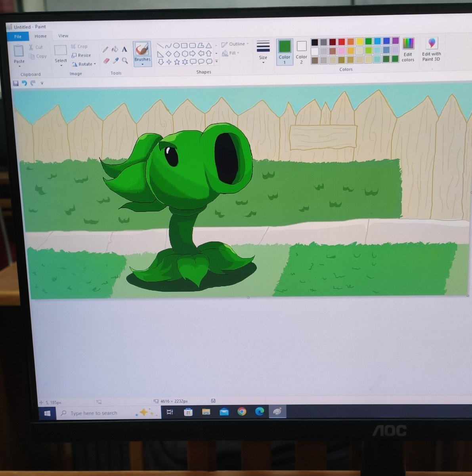Click the Resize button
The width and height of the screenshot is (472, 476).
(x=81, y=56)
